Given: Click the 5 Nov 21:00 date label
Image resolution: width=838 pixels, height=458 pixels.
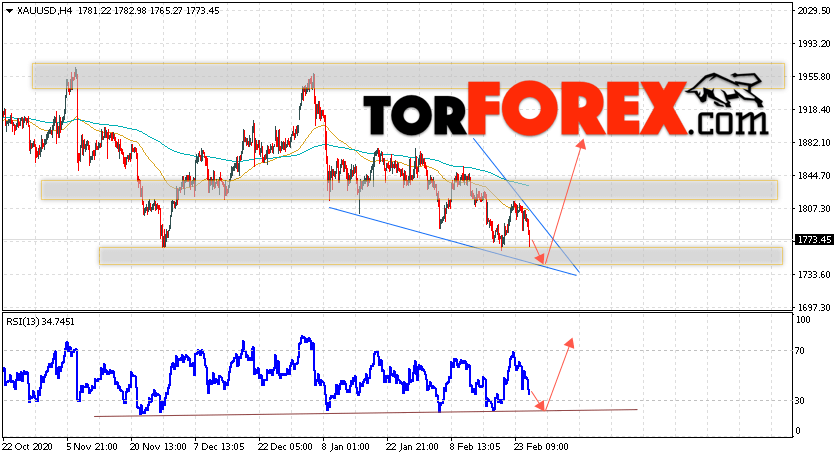Looking at the screenshot, I should (90, 447).
